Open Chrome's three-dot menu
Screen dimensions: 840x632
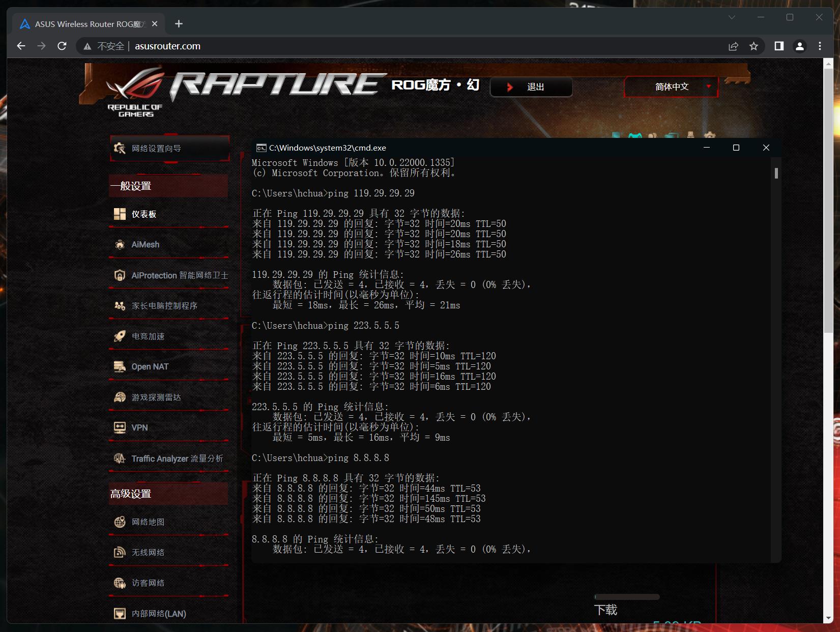click(x=820, y=46)
